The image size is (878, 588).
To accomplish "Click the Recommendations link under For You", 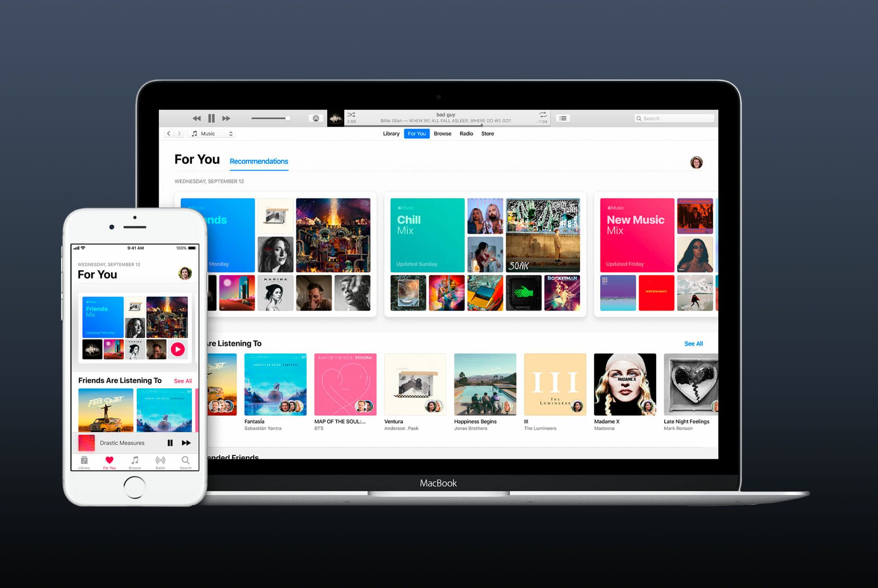I will [x=259, y=161].
